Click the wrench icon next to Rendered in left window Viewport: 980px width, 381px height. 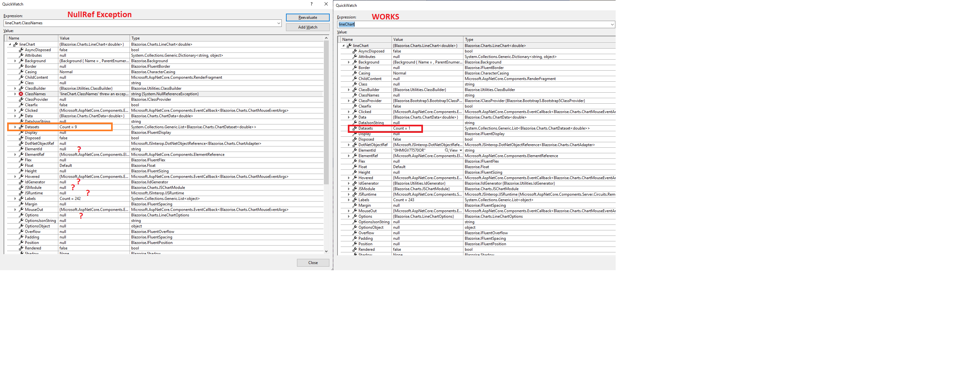(21, 248)
